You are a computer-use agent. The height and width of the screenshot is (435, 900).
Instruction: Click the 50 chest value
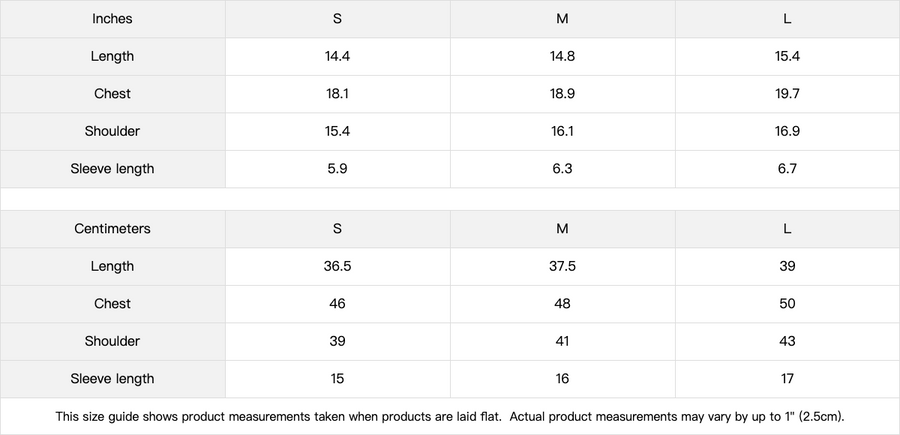[787, 304]
